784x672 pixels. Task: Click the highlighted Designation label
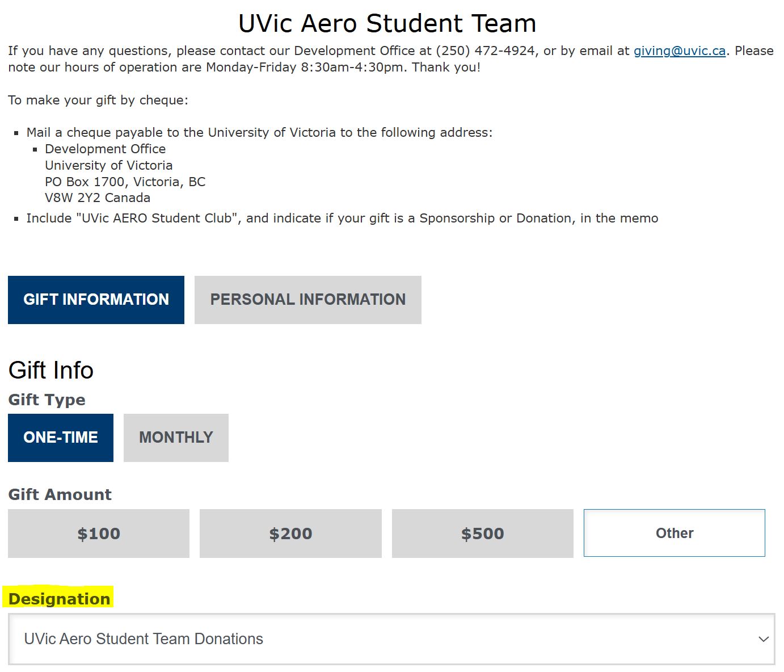coord(60,599)
